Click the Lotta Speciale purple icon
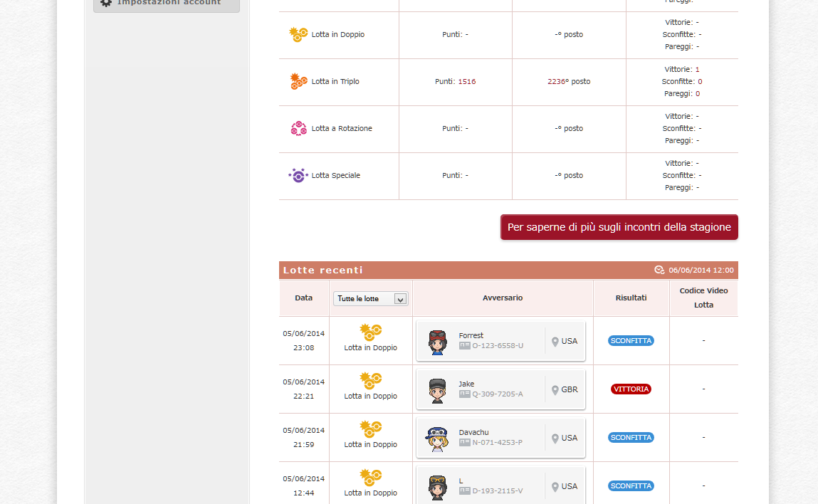The height and width of the screenshot is (504, 818). click(x=298, y=175)
